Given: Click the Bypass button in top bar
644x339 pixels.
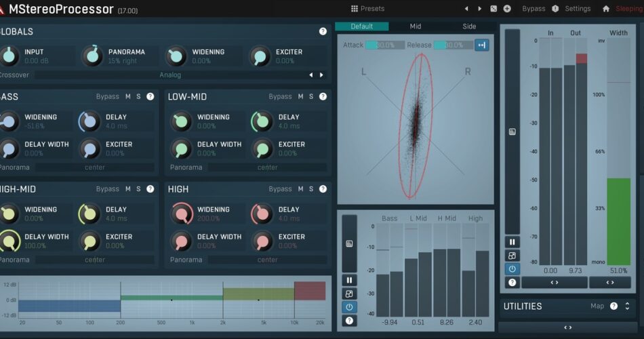Looking at the screenshot, I should tap(534, 9).
